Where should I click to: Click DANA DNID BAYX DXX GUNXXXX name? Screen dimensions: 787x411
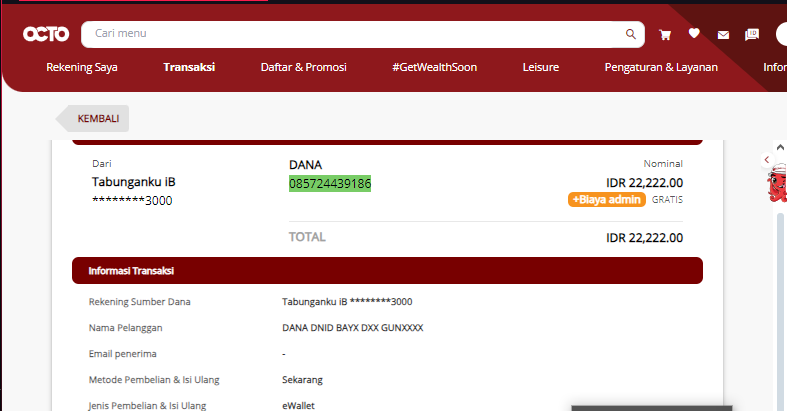click(353, 328)
